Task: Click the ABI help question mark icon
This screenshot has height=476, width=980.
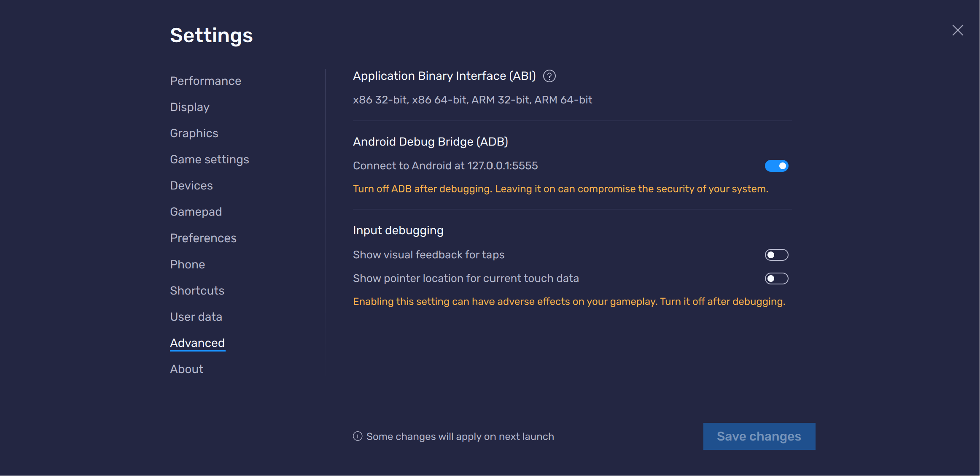Action: point(549,76)
